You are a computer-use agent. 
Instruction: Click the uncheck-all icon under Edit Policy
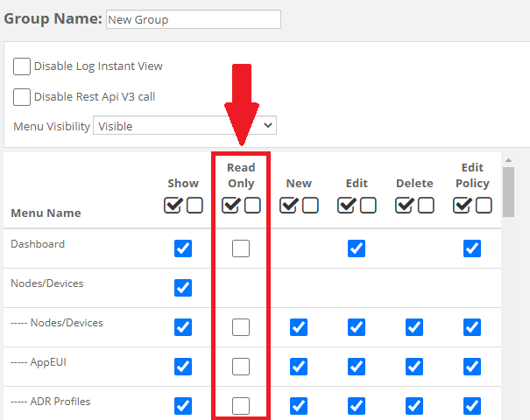click(x=483, y=205)
